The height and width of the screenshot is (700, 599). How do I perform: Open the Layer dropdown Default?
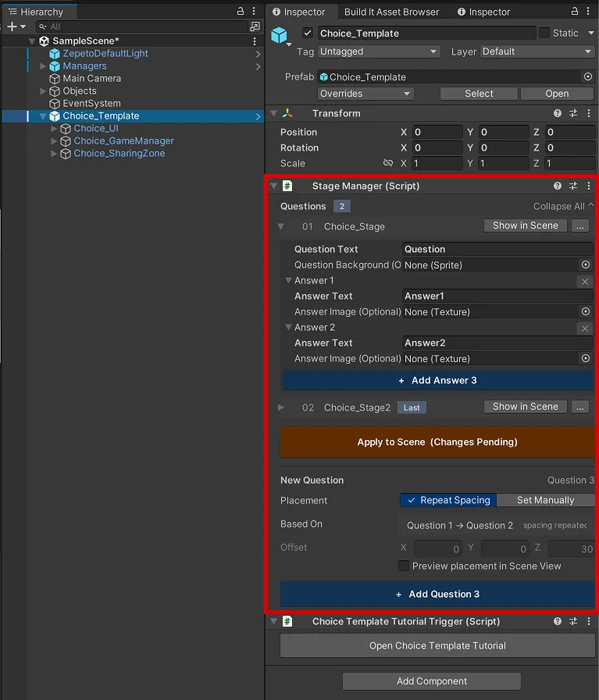coord(537,52)
